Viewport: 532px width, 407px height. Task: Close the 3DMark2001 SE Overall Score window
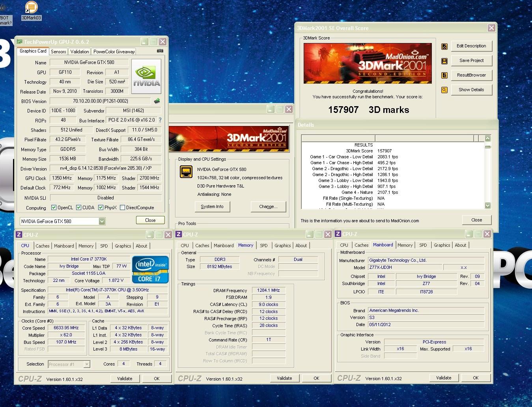tap(491, 28)
